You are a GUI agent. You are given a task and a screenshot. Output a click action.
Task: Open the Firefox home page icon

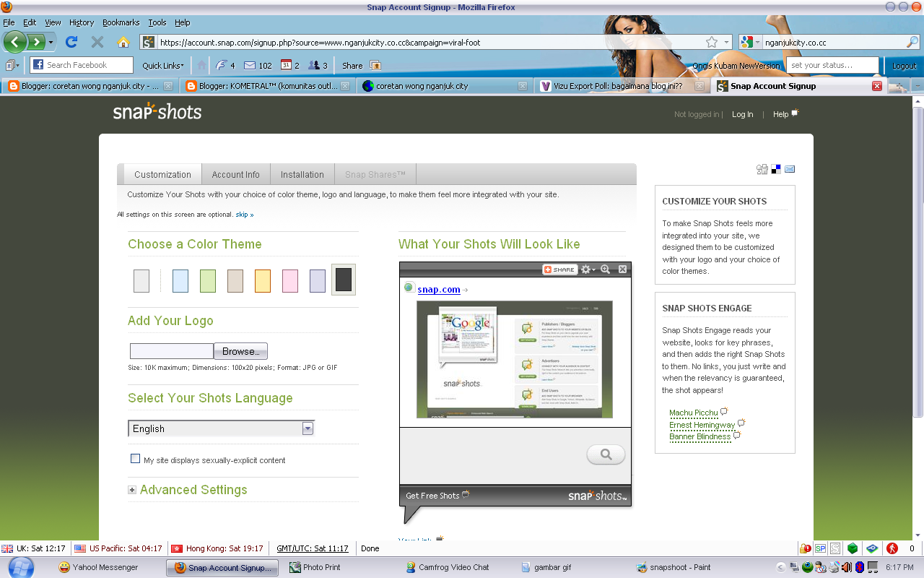(123, 42)
